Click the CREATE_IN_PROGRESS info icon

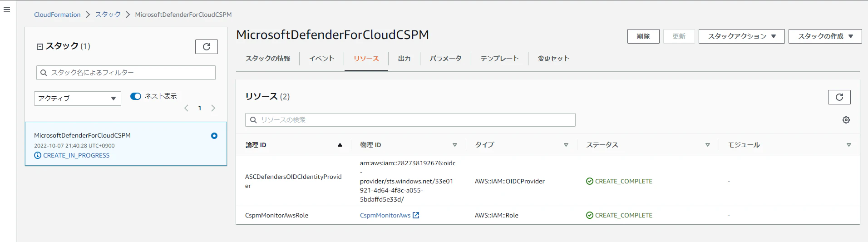click(x=38, y=155)
